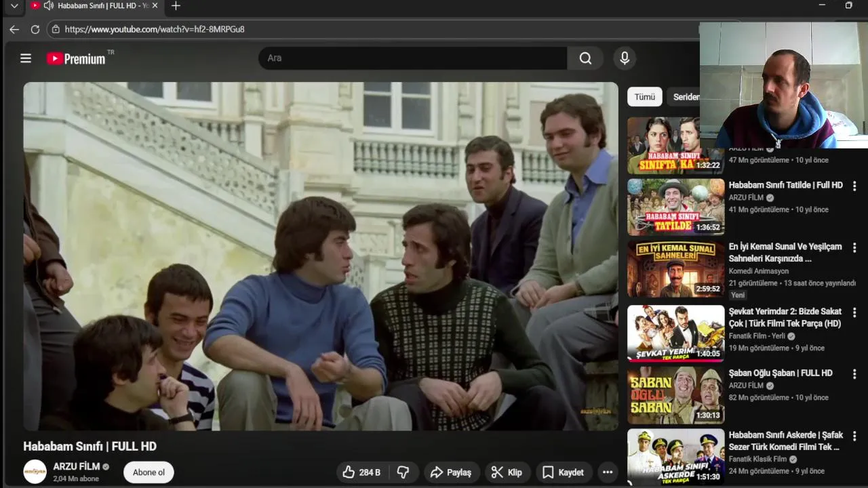Viewport: 868px width, 488px height.
Task: Reload the page with refresh icon
Action: 35,29
